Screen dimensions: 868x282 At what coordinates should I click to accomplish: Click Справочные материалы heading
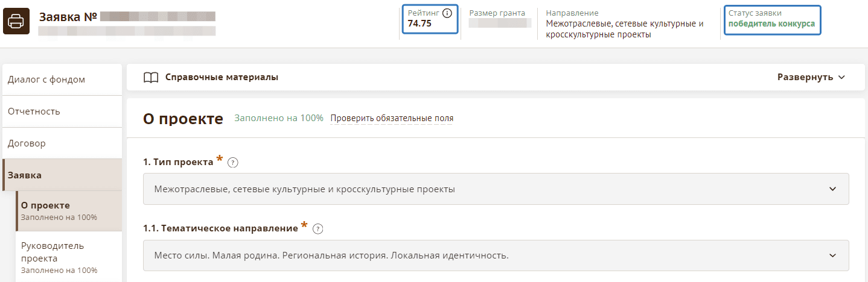click(222, 77)
